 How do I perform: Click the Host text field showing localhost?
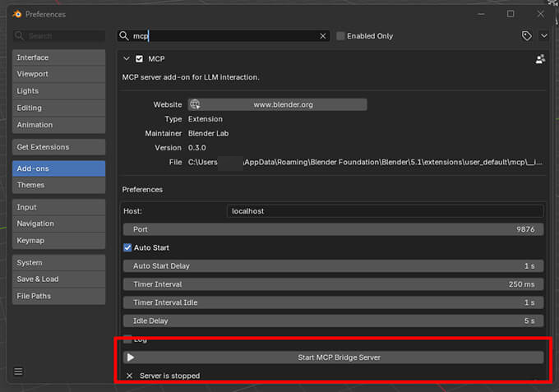pos(385,211)
